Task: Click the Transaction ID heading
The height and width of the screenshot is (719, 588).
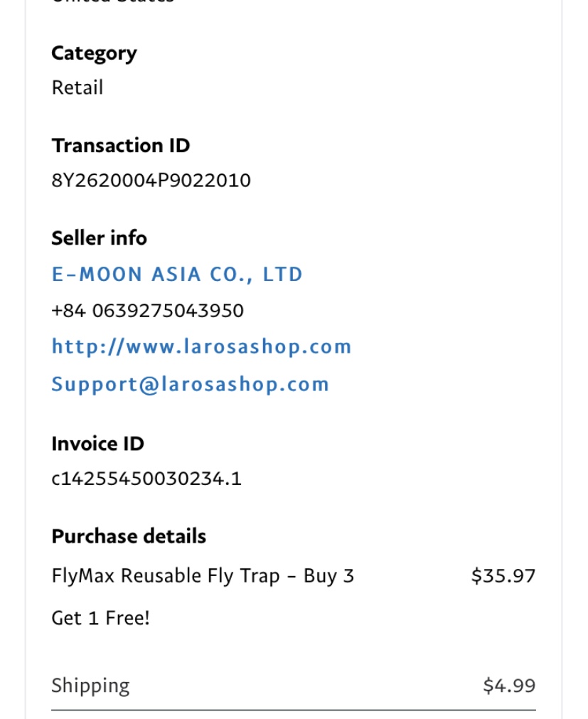Action: click(121, 145)
